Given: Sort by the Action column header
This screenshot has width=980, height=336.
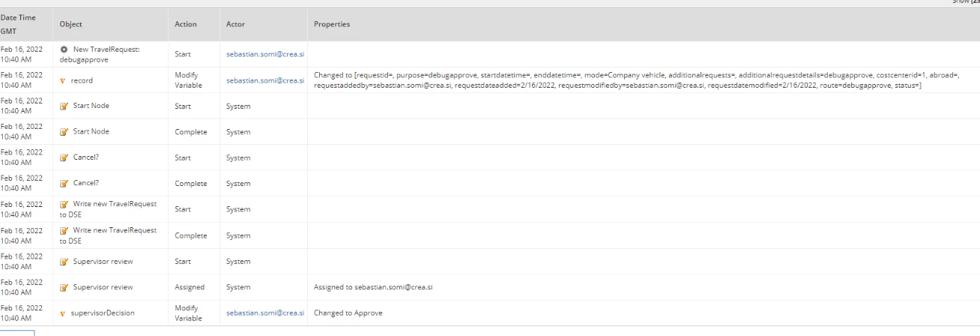Looking at the screenshot, I should coord(186,24).
